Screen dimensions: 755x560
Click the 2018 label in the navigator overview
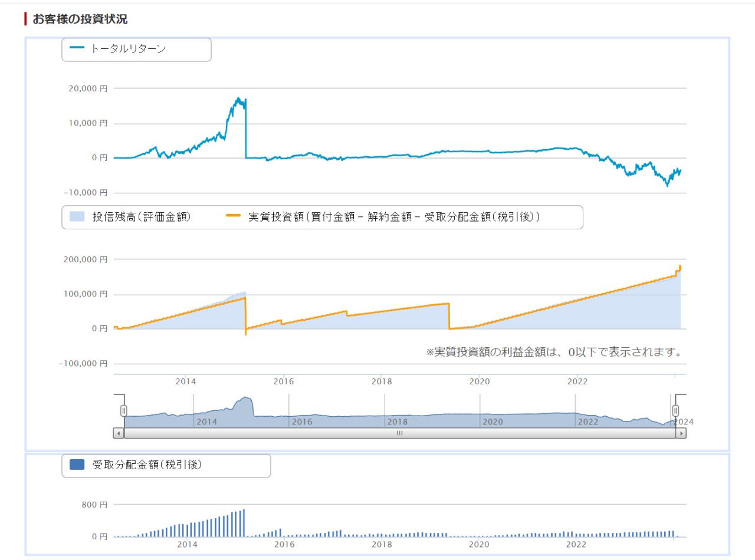pos(397,422)
